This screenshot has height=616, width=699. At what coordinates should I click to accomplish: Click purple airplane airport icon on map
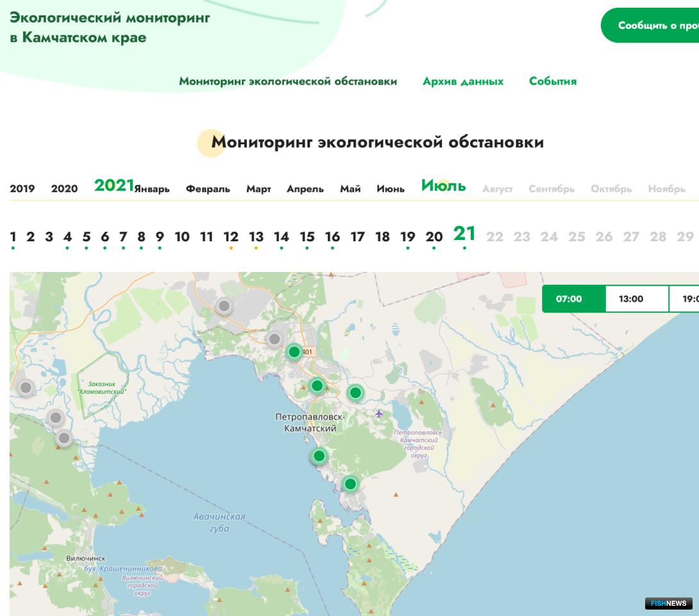(378, 414)
